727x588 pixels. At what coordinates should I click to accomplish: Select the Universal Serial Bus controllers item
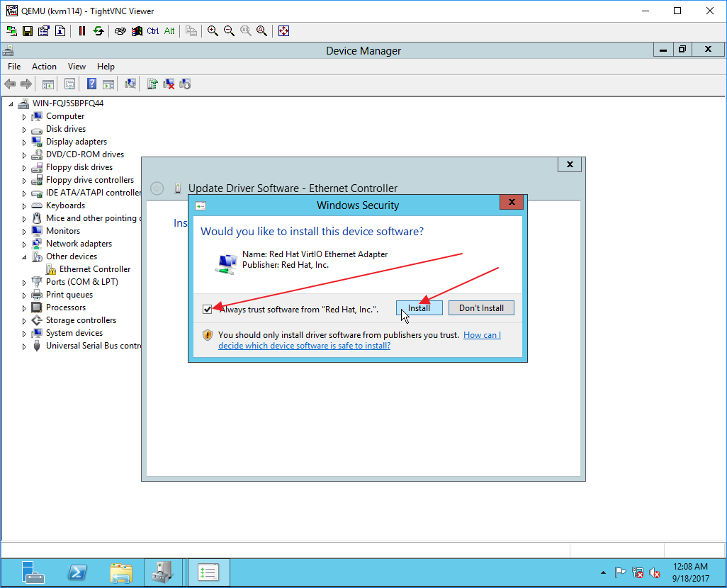(94, 346)
